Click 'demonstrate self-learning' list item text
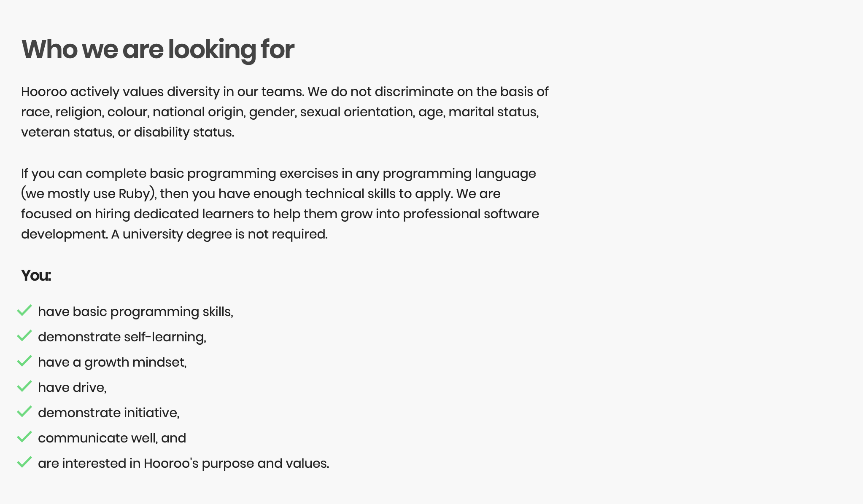The width and height of the screenshot is (863, 504). [122, 337]
